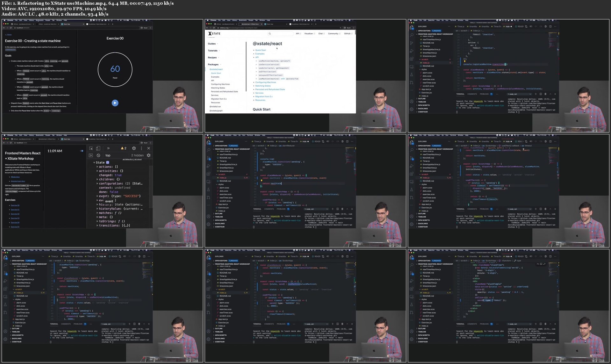Expand the 'configuration: (2)' property
Viewport: 611px width, 364px height.
coord(97,183)
